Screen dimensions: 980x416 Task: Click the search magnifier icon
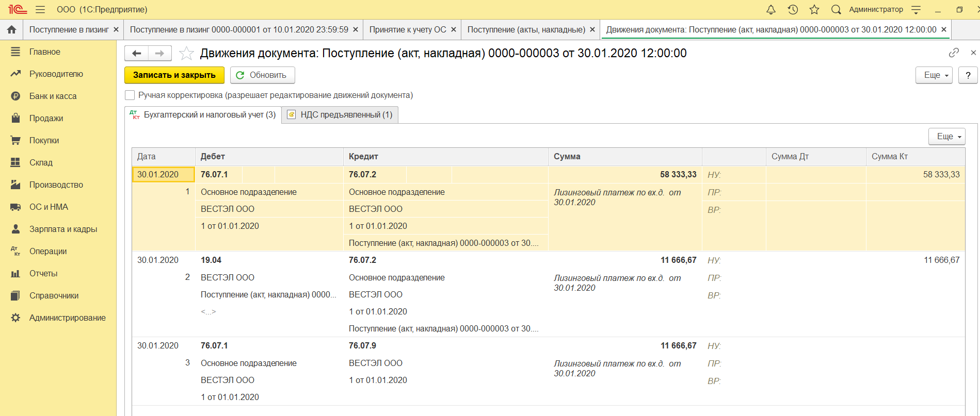(x=836, y=10)
